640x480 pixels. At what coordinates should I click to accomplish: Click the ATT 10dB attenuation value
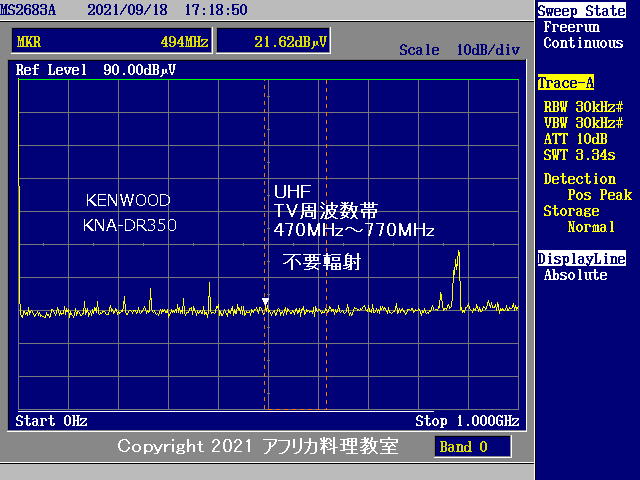576,139
